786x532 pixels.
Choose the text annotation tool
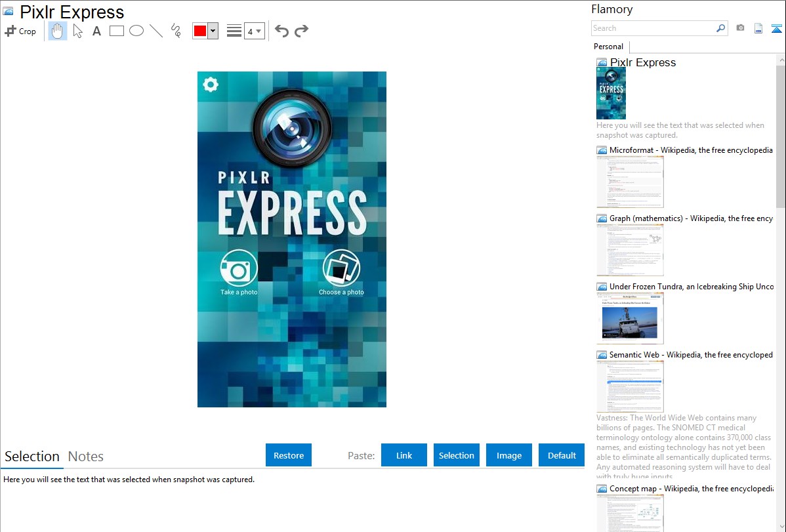(96, 31)
